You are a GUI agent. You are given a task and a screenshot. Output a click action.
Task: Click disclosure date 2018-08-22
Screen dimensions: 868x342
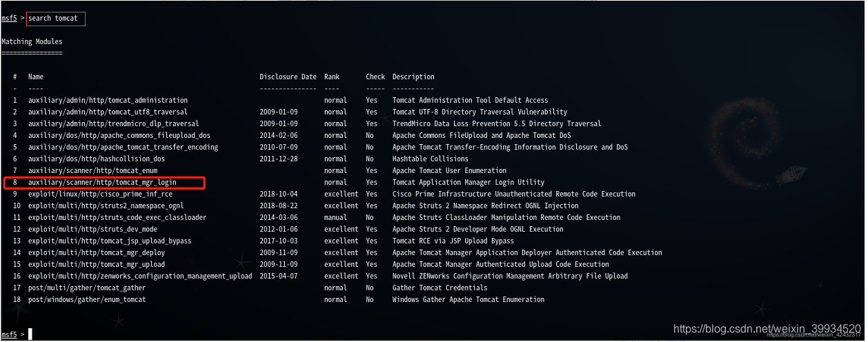click(279, 205)
